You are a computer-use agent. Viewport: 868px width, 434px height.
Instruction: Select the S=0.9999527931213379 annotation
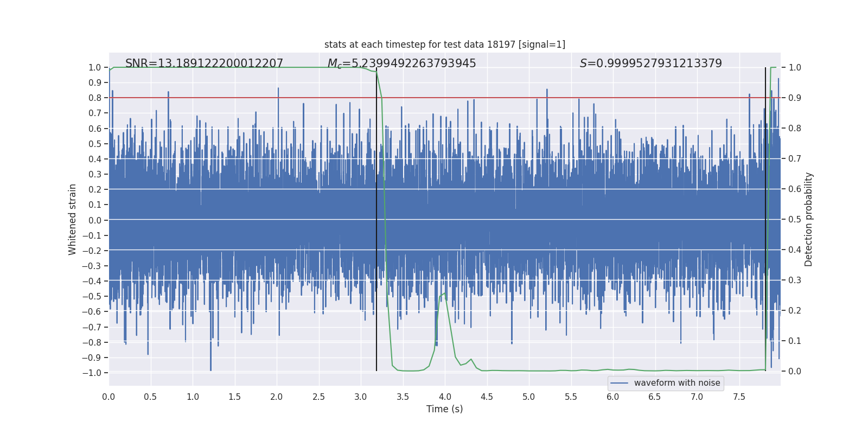tap(651, 63)
